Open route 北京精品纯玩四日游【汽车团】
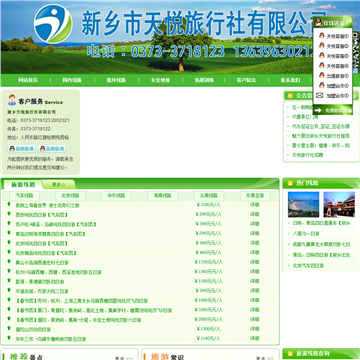Viewport: 360px width, 360px height. (x=46, y=253)
